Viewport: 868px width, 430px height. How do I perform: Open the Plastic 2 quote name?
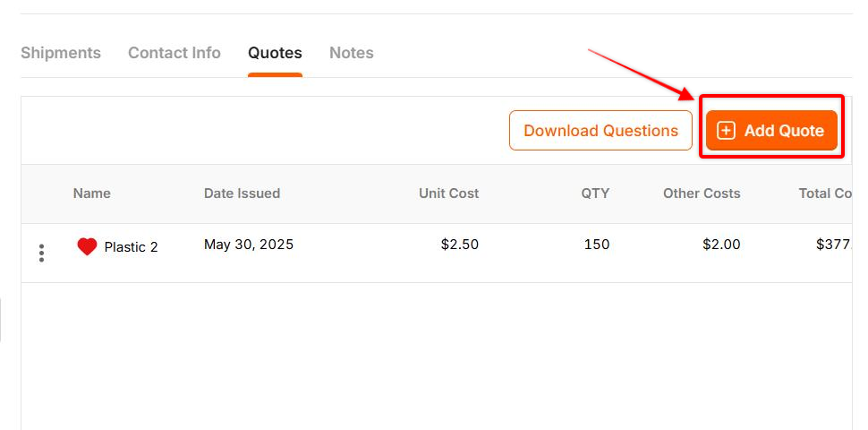(132, 247)
